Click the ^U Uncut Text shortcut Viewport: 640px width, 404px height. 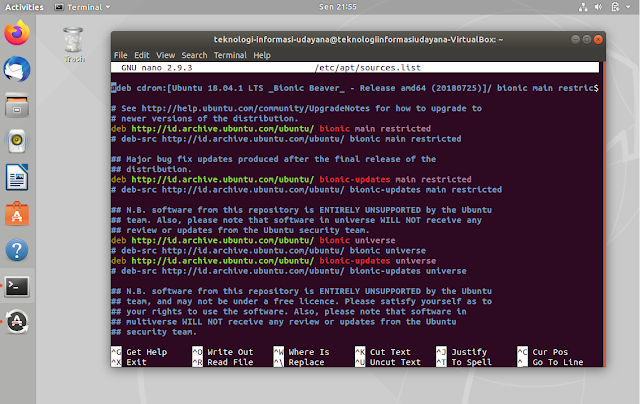388,362
